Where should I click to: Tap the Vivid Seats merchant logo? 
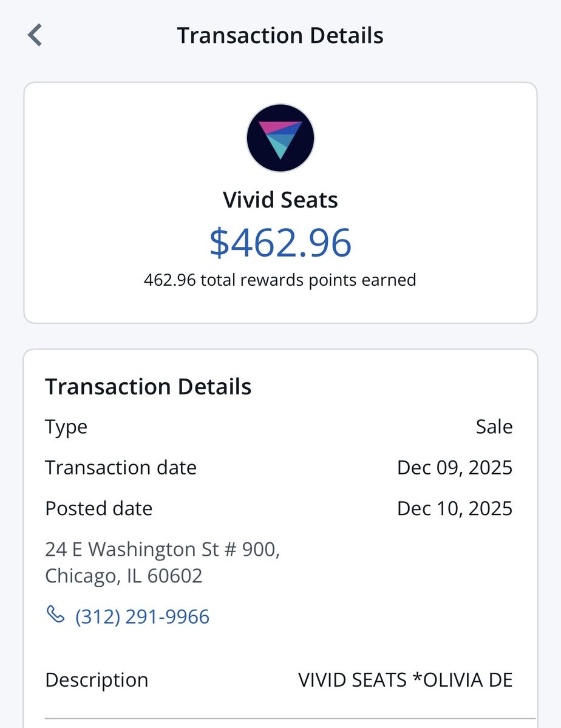tap(280, 138)
